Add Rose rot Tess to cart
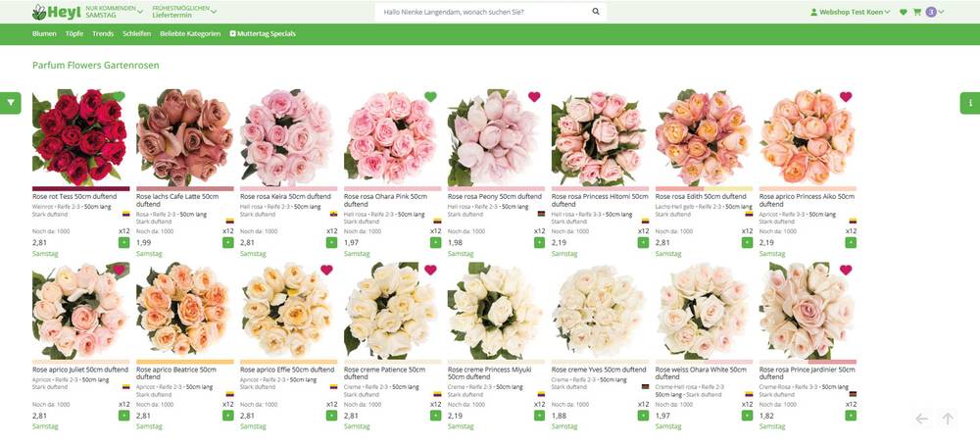 coord(123,242)
